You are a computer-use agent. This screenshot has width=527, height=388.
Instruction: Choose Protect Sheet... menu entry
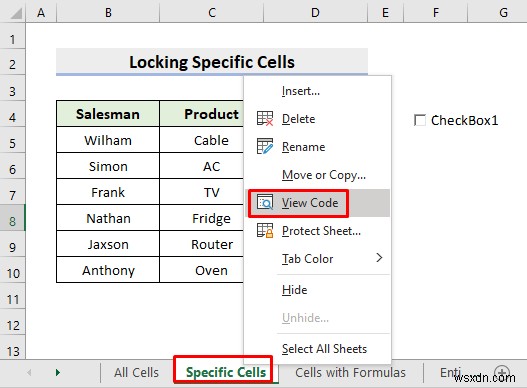[x=318, y=231]
